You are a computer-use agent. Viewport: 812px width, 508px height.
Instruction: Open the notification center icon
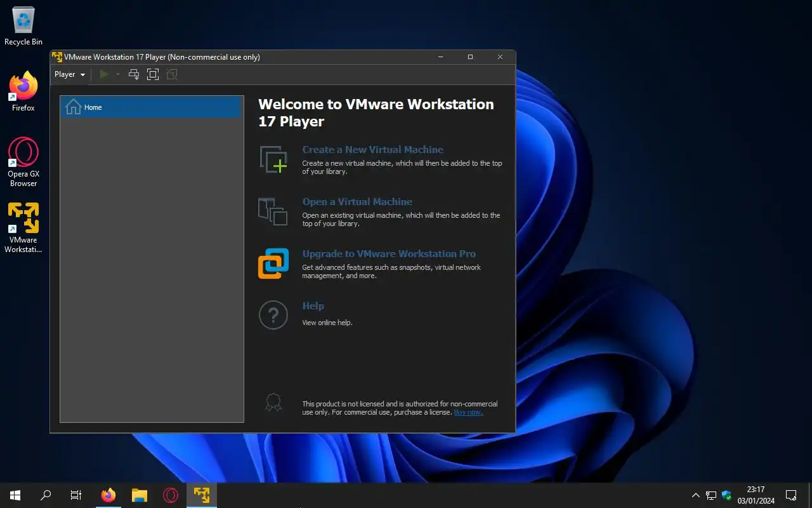tap(791, 495)
